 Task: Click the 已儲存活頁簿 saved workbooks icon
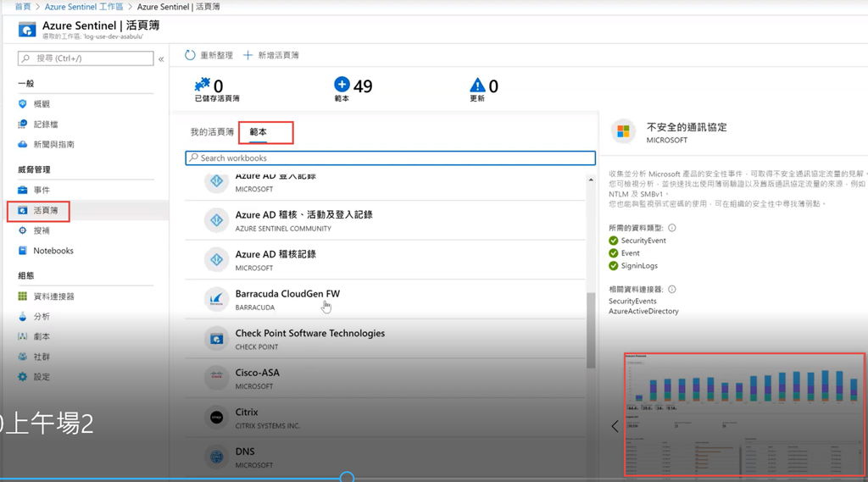(x=202, y=85)
